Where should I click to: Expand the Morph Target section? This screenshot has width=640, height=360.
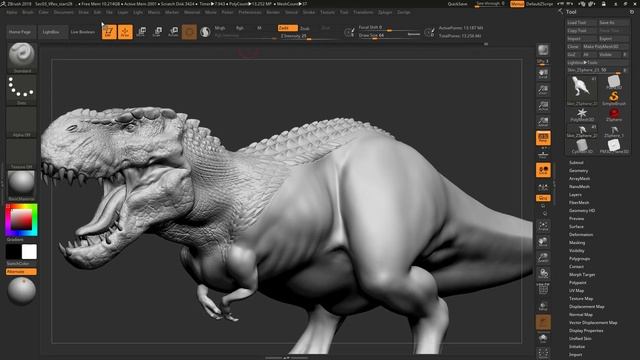coord(582,275)
